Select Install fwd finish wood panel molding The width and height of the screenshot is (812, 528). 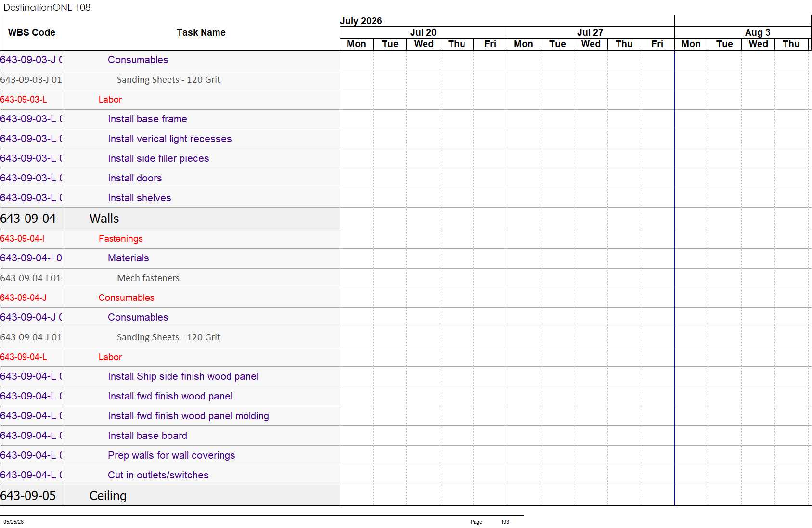coord(188,416)
